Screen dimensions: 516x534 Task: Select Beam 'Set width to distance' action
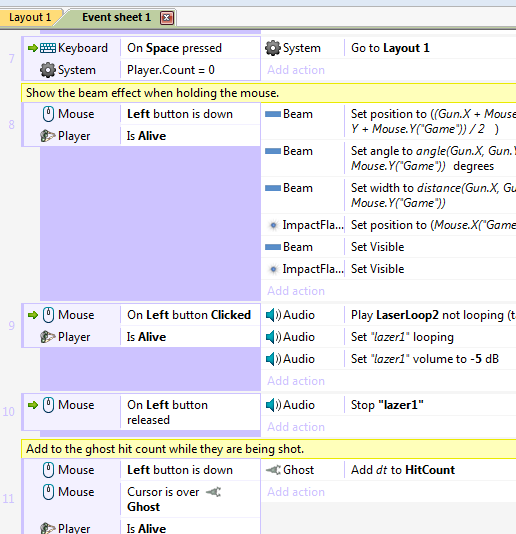[x=433, y=195]
